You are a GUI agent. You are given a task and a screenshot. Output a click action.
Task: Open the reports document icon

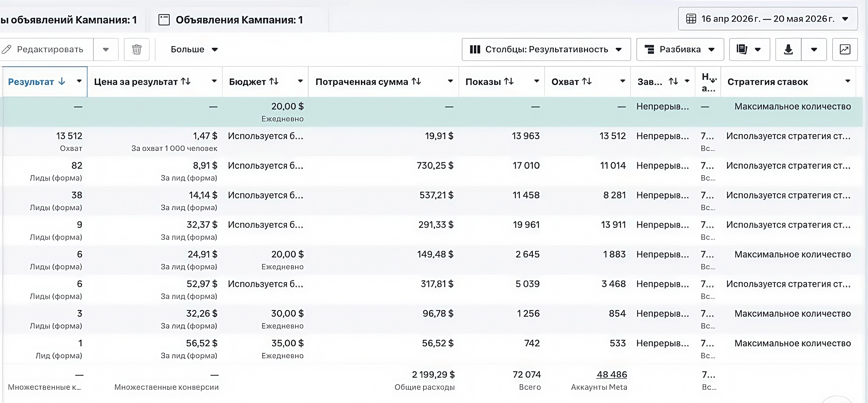[x=742, y=49]
